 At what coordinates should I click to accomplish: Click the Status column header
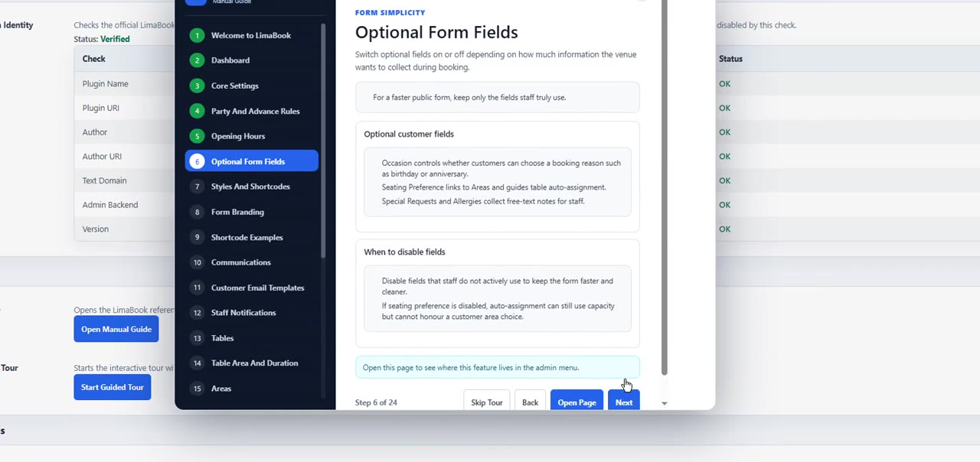[730, 59]
